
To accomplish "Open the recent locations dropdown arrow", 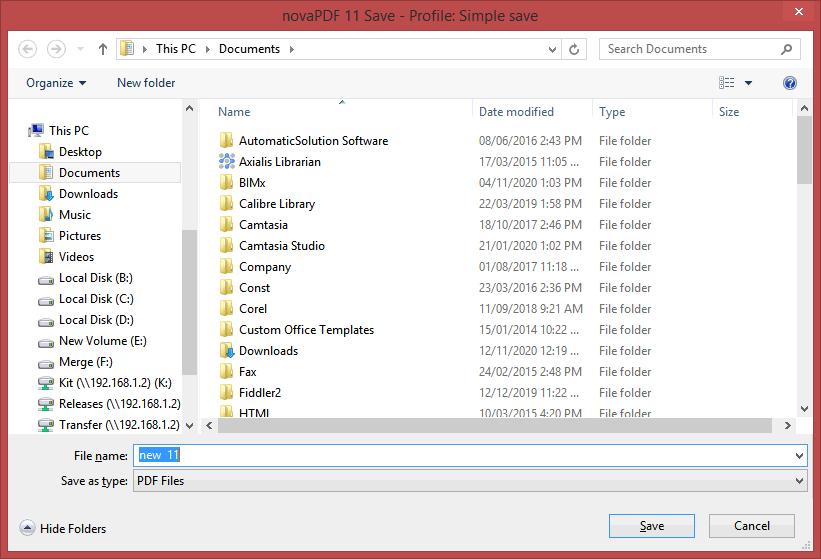I will (80, 49).
